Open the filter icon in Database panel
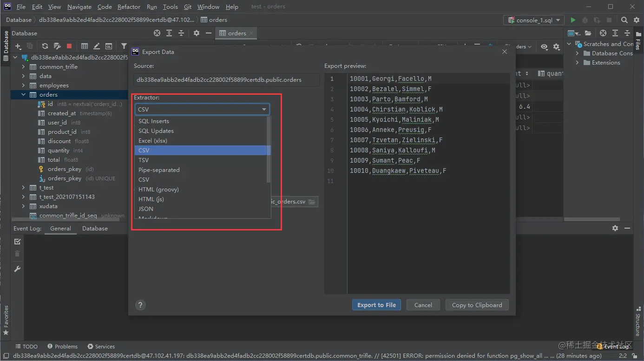644x361 pixels. click(x=124, y=46)
